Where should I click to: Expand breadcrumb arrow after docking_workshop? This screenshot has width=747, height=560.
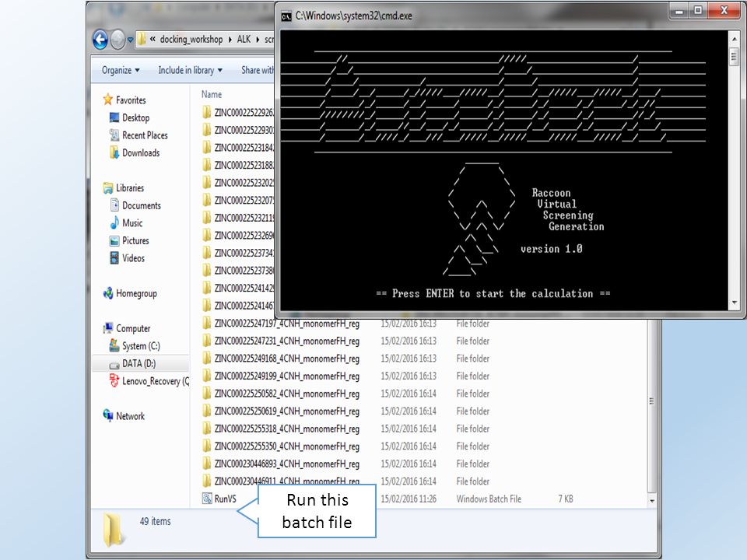click(230, 40)
